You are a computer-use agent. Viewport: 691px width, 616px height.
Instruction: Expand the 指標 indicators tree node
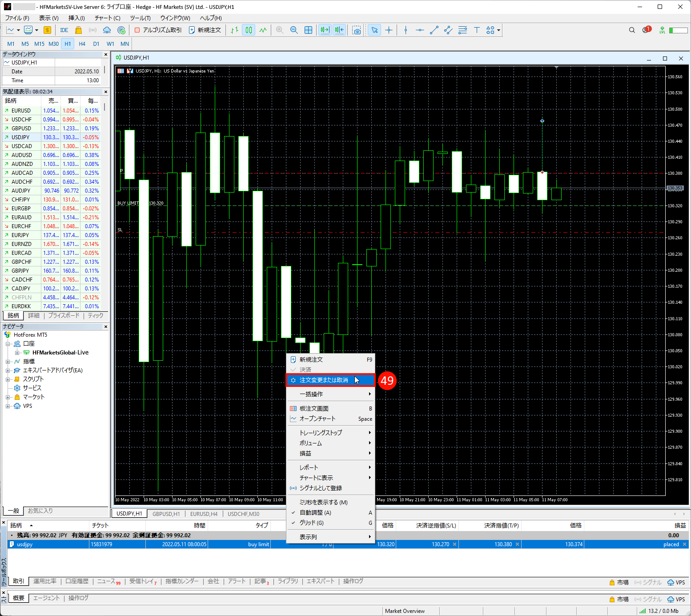[8, 362]
